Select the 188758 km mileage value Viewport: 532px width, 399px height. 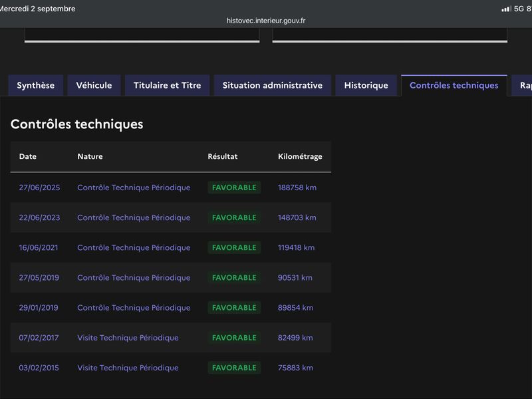tap(297, 188)
